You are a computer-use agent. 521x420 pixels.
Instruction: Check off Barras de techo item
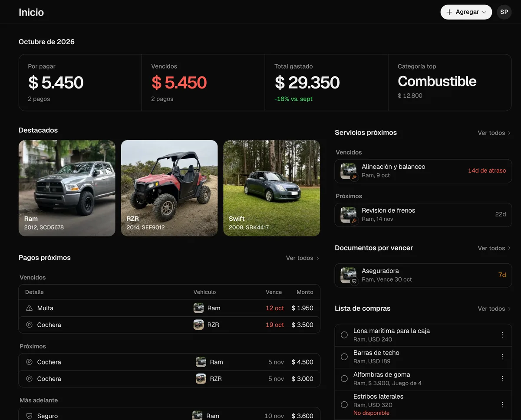point(344,357)
